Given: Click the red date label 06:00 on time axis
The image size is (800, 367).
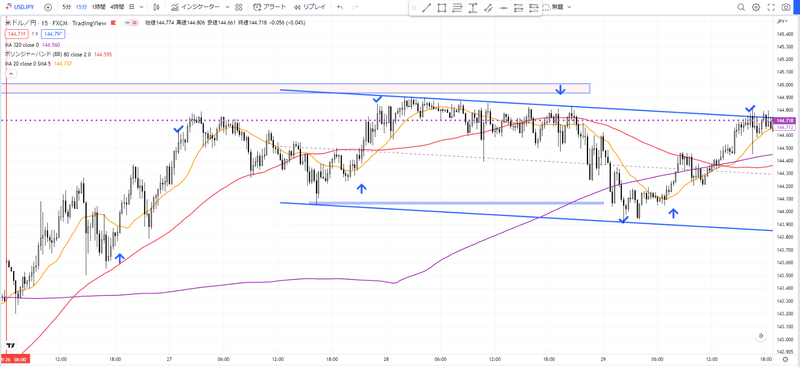Looking at the screenshot, I should tap(16, 360).
